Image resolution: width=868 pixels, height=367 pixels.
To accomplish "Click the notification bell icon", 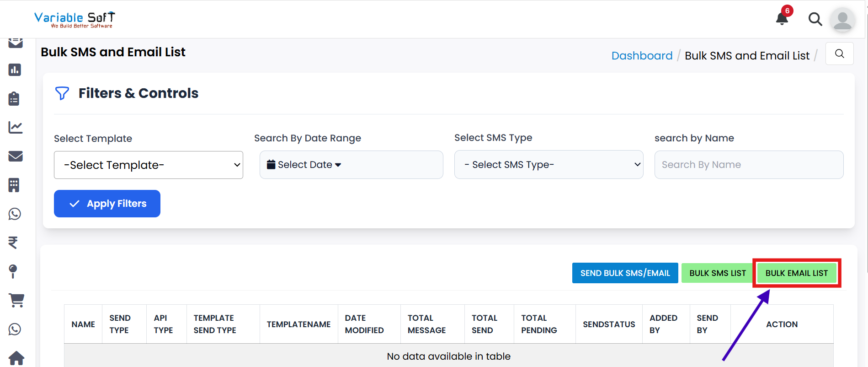I will tap(782, 19).
